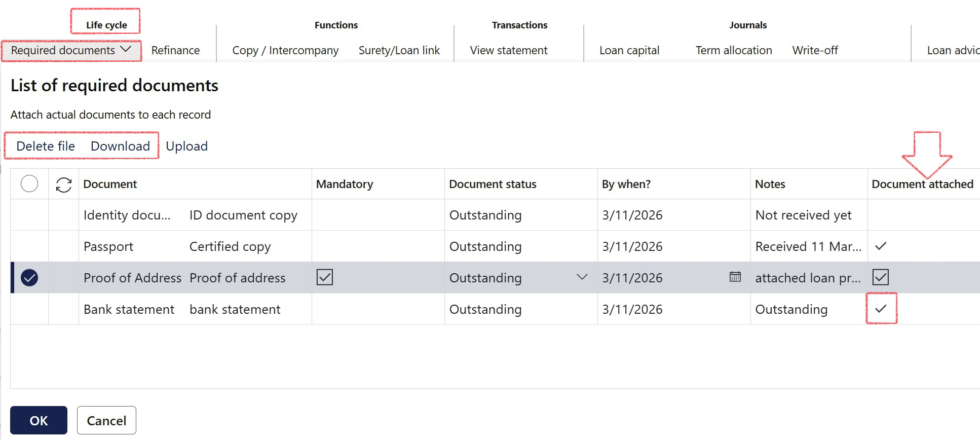Open the calendar date picker icon
Viewport: 980px width, 440px height.
(x=735, y=277)
